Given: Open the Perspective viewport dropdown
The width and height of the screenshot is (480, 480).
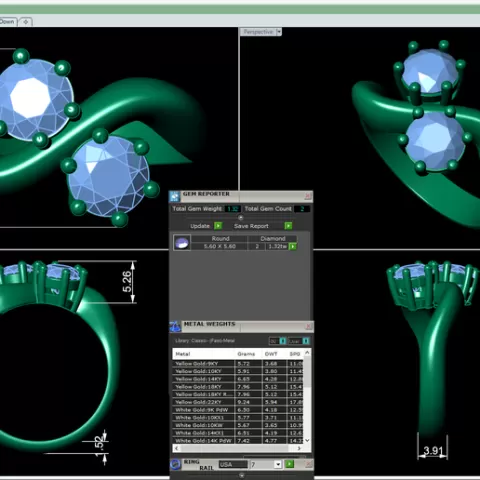Looking at the screenshot, I should tap(279, 32).
